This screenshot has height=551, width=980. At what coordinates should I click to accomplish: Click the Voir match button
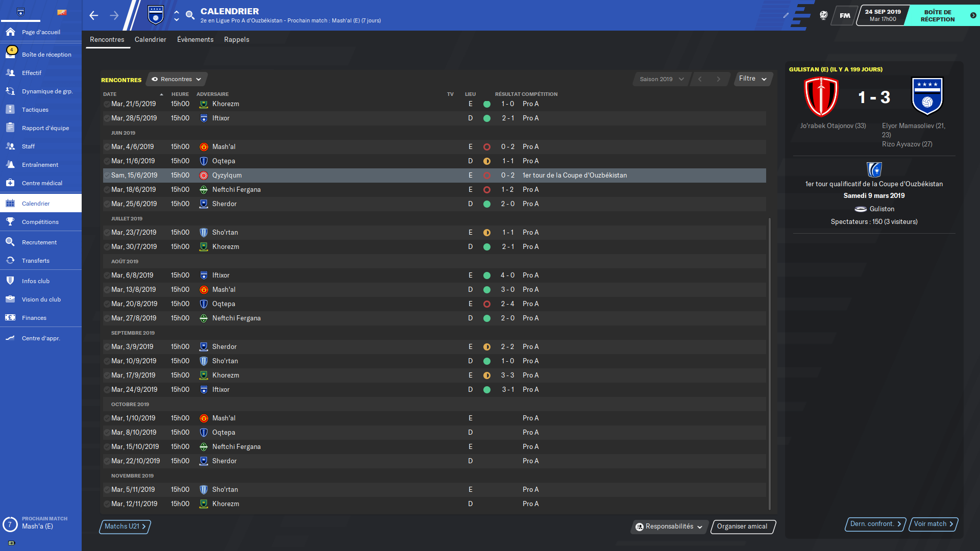(x=933, y=524)
